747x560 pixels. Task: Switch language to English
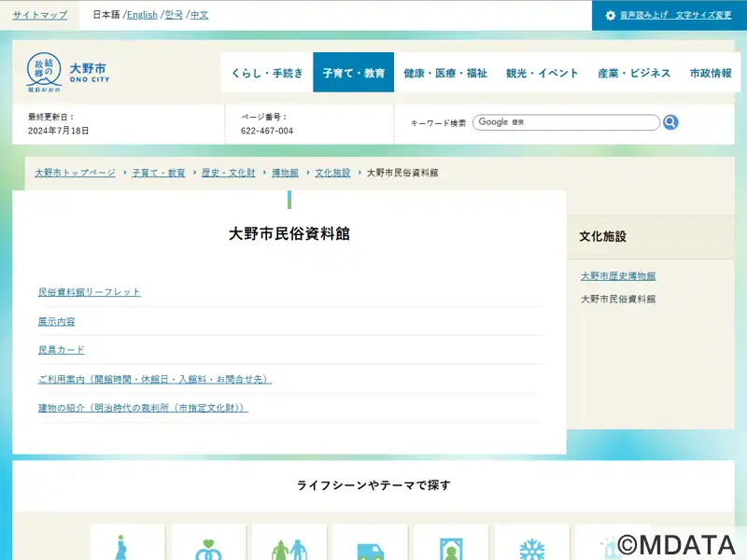click(x=142, y=15)
